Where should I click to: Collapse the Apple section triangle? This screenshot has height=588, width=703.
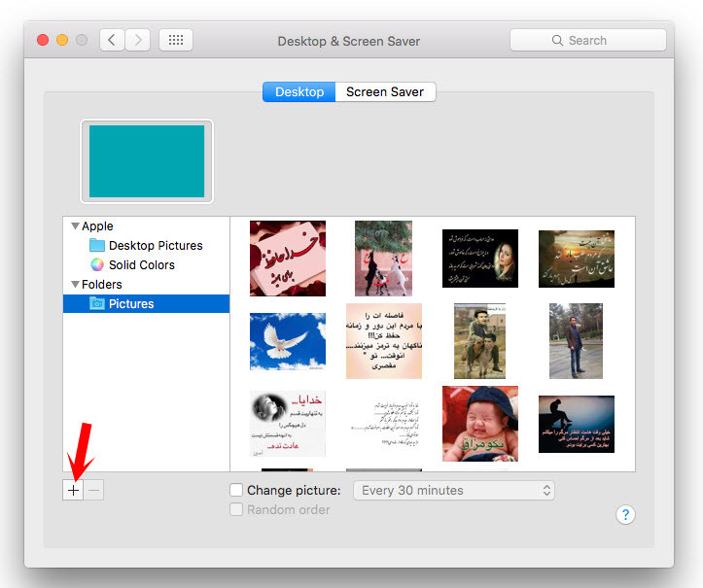(x=75, y=226)
